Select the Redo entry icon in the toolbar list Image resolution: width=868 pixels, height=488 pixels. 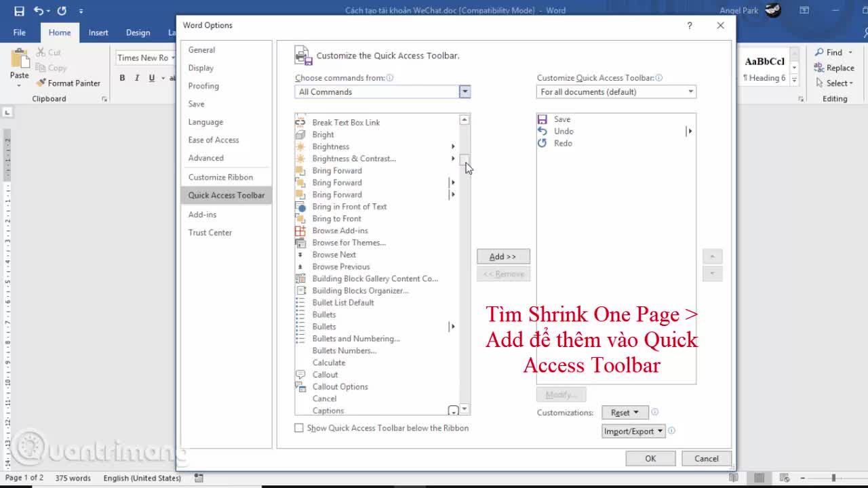point(542,143)
